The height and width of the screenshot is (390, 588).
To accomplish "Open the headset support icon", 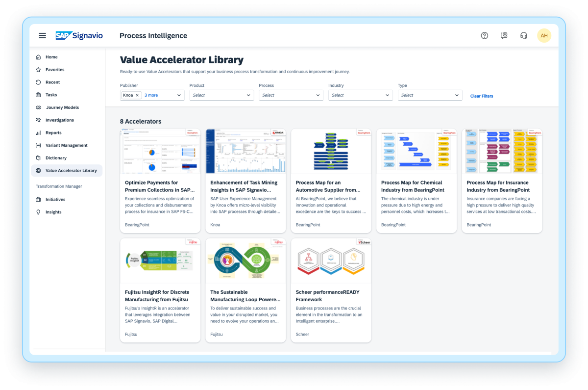I will click(x=523, y=35).
